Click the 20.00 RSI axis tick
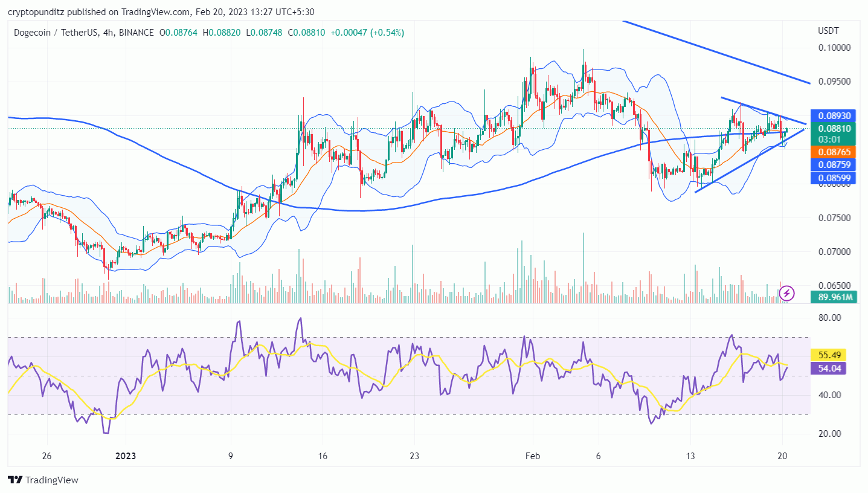Viewport: 868px width, 493px height. point(829,434)
